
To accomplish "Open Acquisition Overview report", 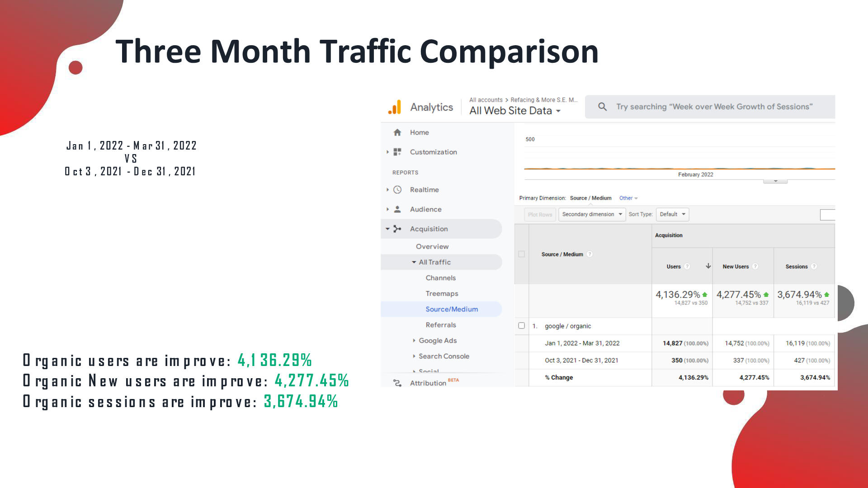I will [432, 247].
